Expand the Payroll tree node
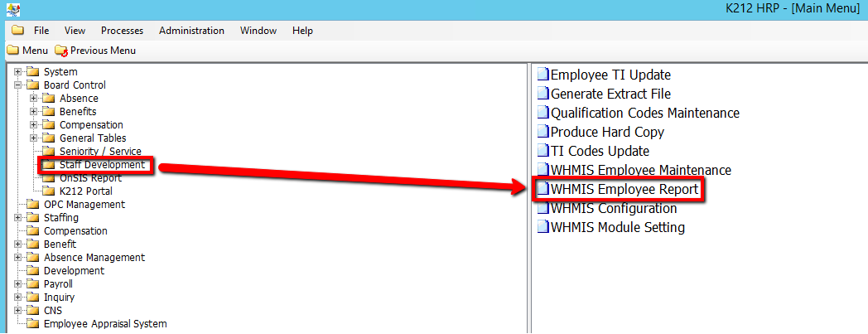The width and height of the screenshot is (868, 334). pyautogui.click(x=18, y=284)
